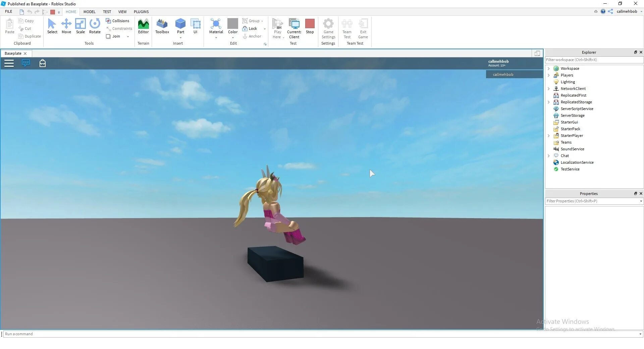Open the UI insert tool
The width and height of the screenshot is (644, 349).
pyautogui.click(x=195, y=26)
